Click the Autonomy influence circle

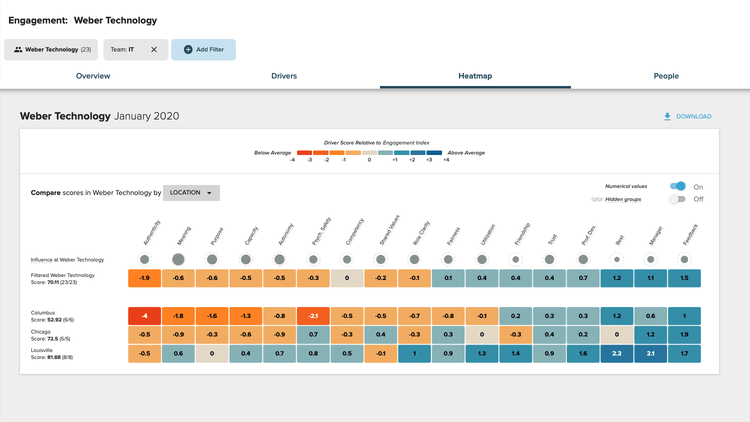click(x=279, y=259)
